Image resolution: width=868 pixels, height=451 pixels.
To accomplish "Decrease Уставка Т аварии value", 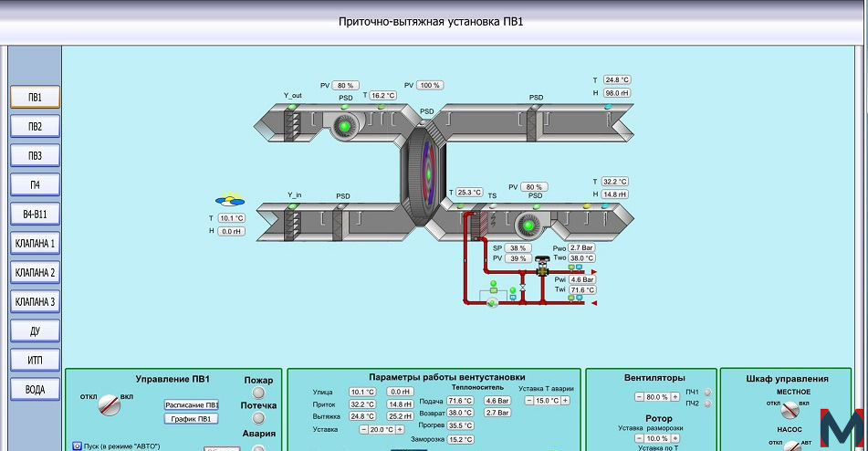I will coord(528,401).
